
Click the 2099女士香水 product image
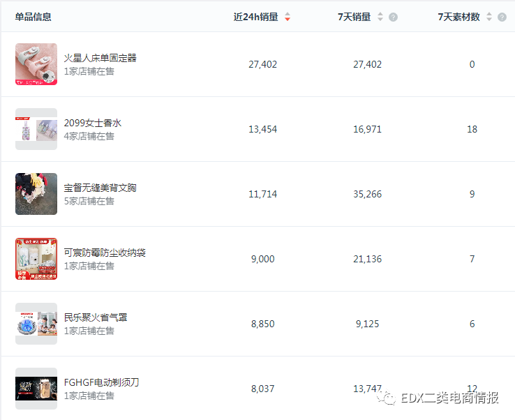(x=36, y=129)
